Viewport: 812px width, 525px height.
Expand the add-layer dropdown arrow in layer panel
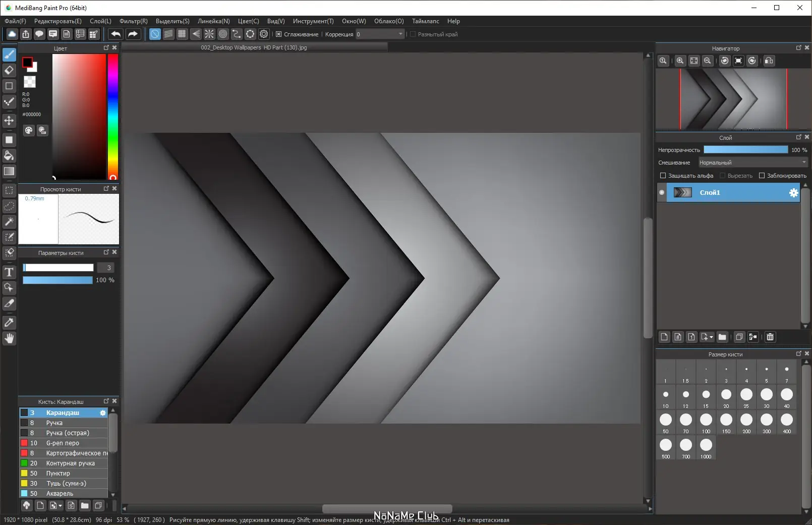tap(711, 337)
